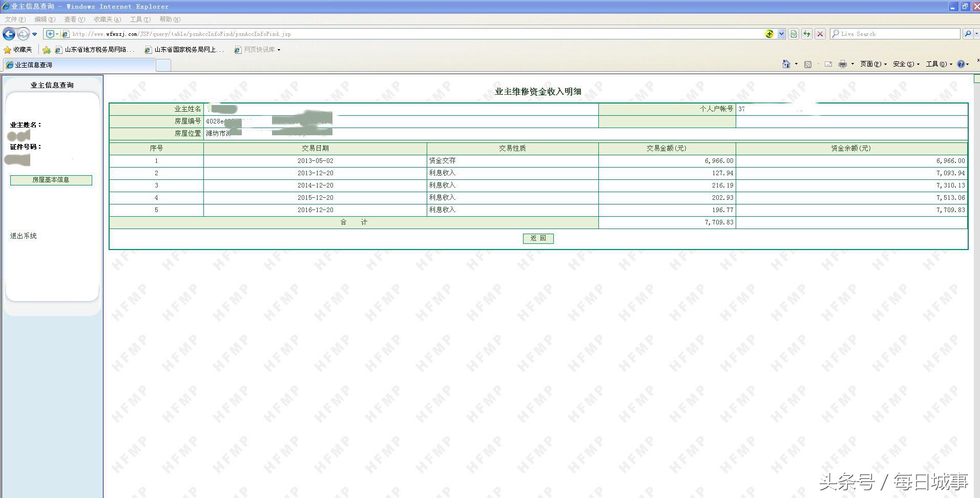This screenshot has height=498, width=980.
Task: Open the 山东省国家税务局网上 favorite link
Action: click(x=184, y=50)
